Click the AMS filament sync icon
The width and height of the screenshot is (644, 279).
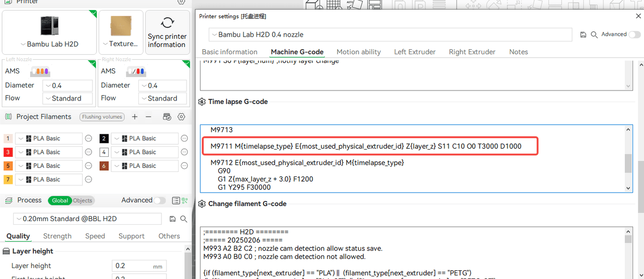[x=168, y=117]
